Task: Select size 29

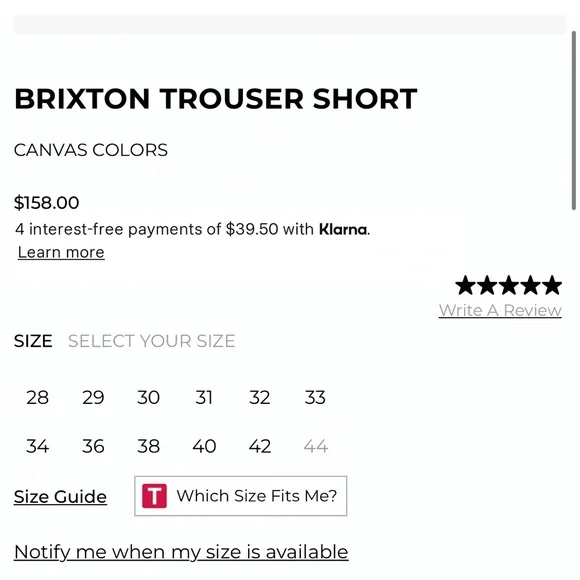Action: click(x=93, y=398)
